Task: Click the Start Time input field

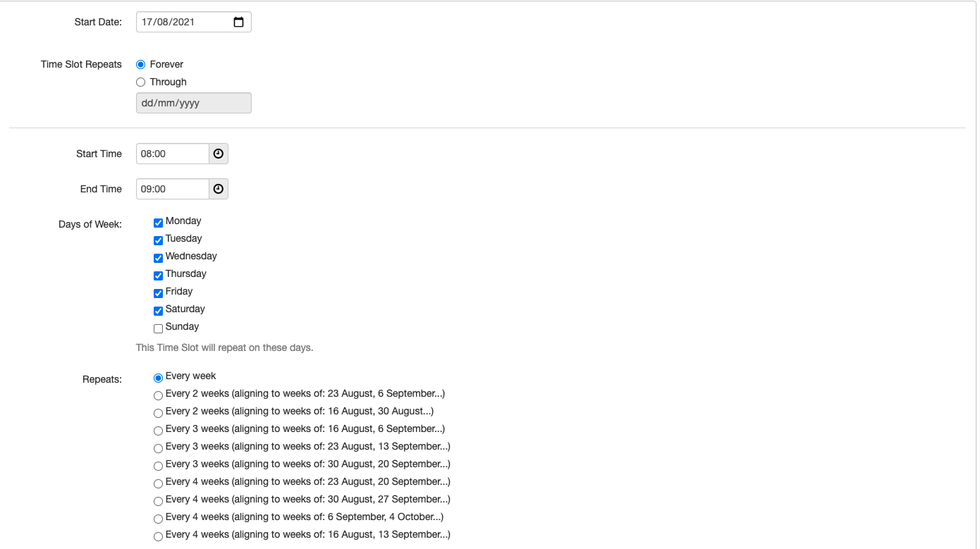Action: click(173, 154)
